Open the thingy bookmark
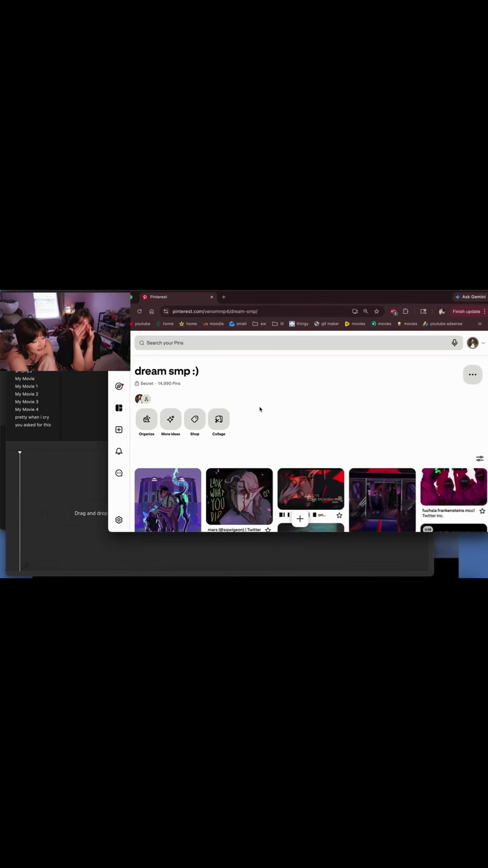This screenshot has height=868, width=488. coord(299,324)
